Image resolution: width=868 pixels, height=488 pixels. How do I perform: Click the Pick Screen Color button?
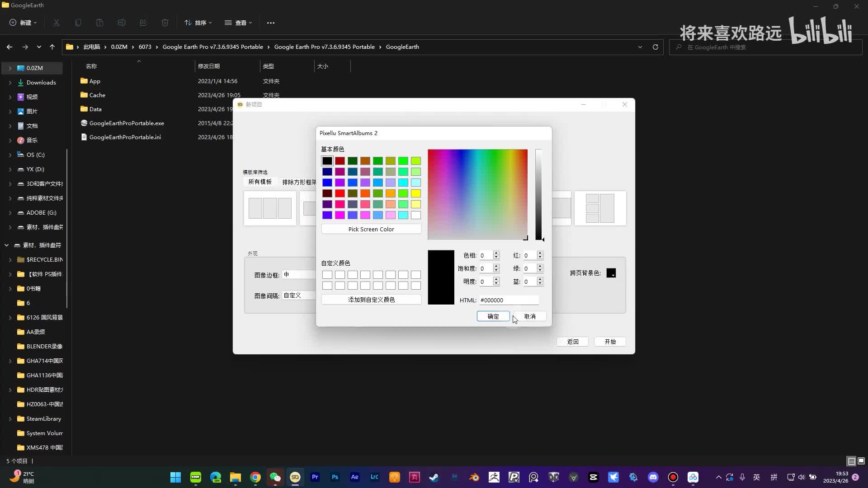click(x=371, y=229)
